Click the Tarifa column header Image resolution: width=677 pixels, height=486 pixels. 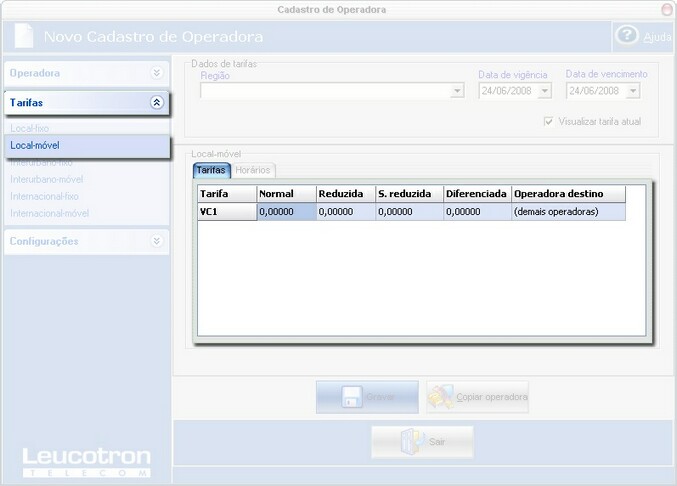pos(227,194)
